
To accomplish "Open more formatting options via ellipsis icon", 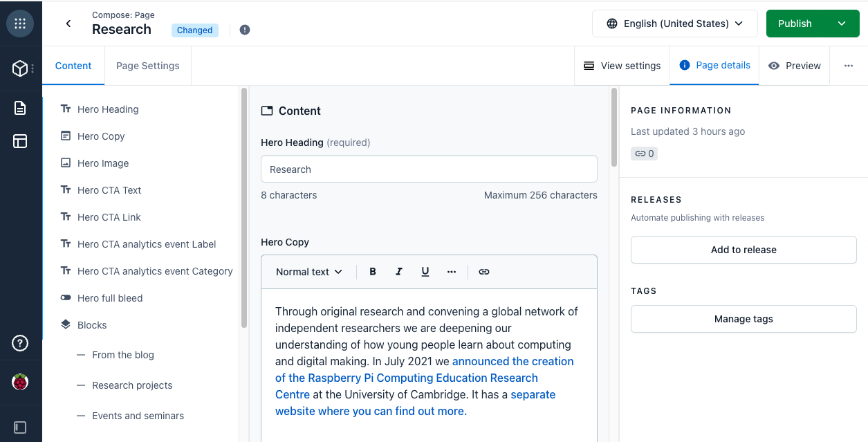I will click(452, 271).
